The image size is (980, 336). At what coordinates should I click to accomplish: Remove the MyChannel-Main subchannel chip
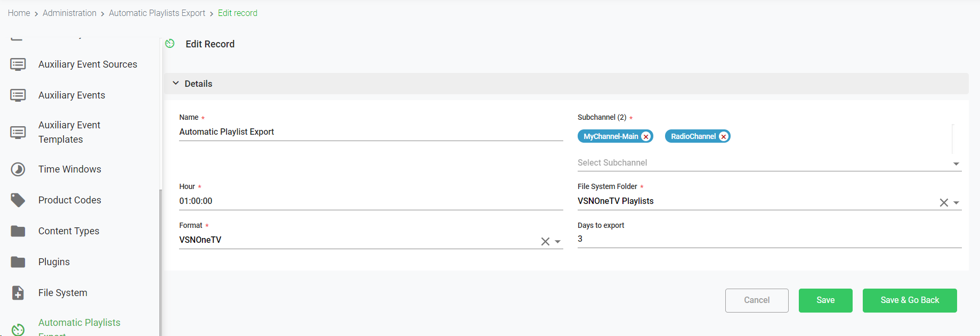pyautogui.click(x=646, y=137)
